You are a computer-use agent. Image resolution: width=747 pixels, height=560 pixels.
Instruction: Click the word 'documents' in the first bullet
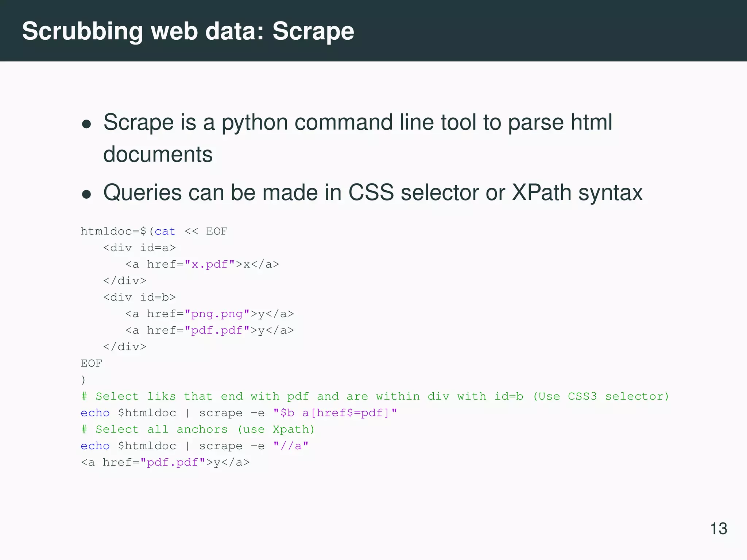click(x=158, y=155)
